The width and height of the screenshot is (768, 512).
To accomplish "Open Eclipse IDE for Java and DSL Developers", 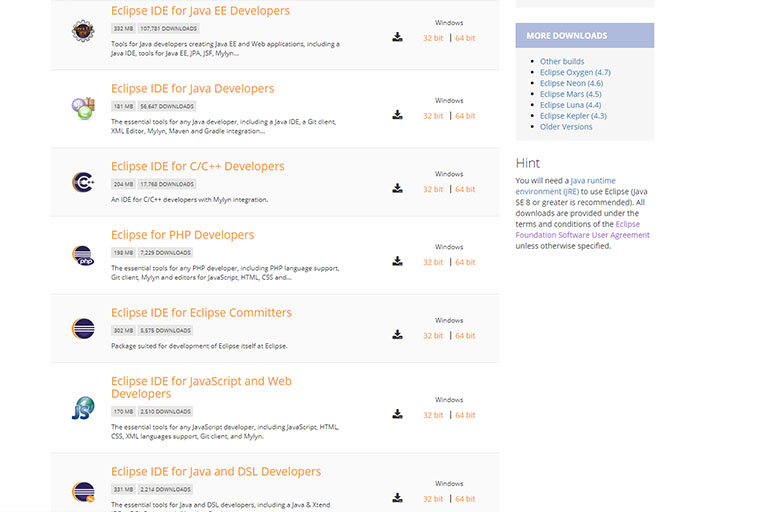I will pos(216,471).
